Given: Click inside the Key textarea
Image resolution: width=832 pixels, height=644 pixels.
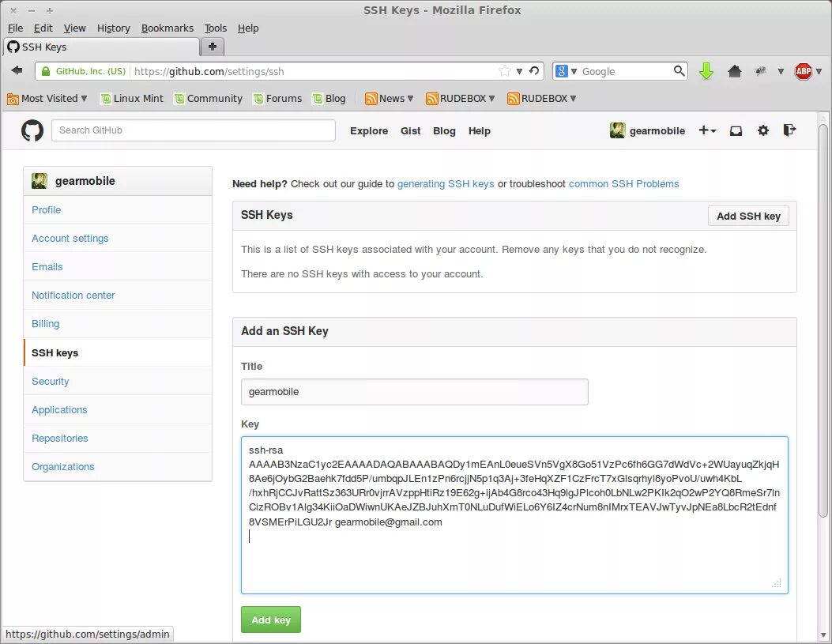Looking at the screenshot, I should pyautogui.click(x=514, y=515).
